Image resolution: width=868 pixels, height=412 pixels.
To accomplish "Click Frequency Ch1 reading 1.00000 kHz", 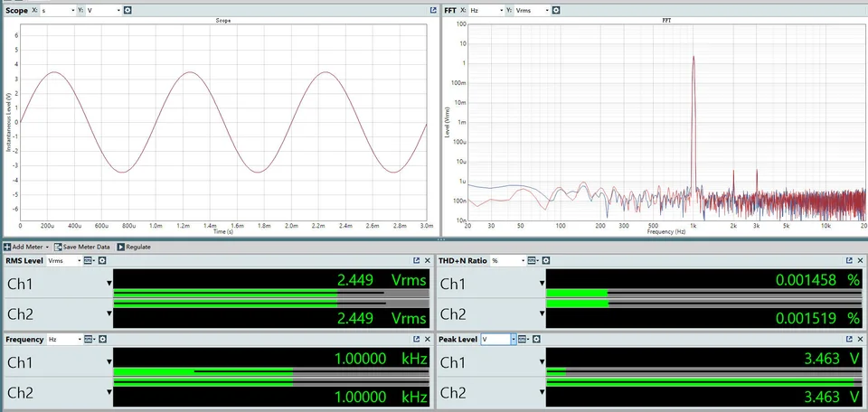I will coord(381,359).
